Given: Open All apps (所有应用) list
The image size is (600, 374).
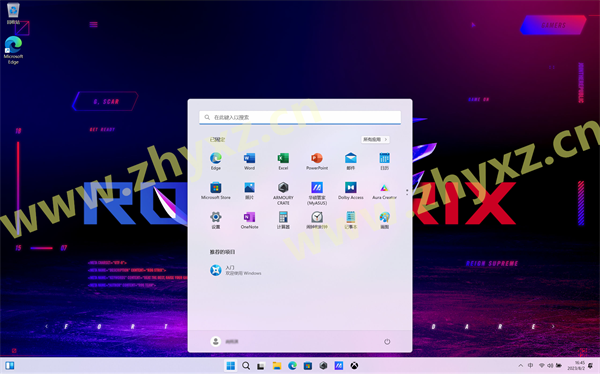Looking at the screenshot, I should 375,139.
